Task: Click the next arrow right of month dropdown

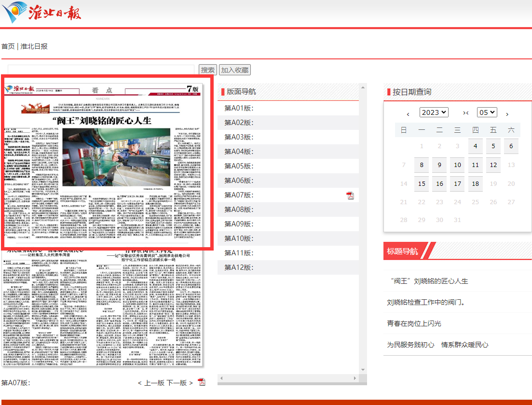Action: coord(507,114)
